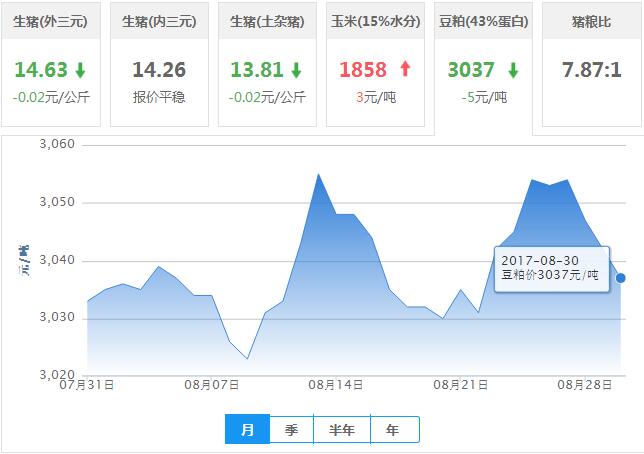This screenshot has height=454, width=644.
Task: Click the 08月21日 axis label
Action: [460, 385]
